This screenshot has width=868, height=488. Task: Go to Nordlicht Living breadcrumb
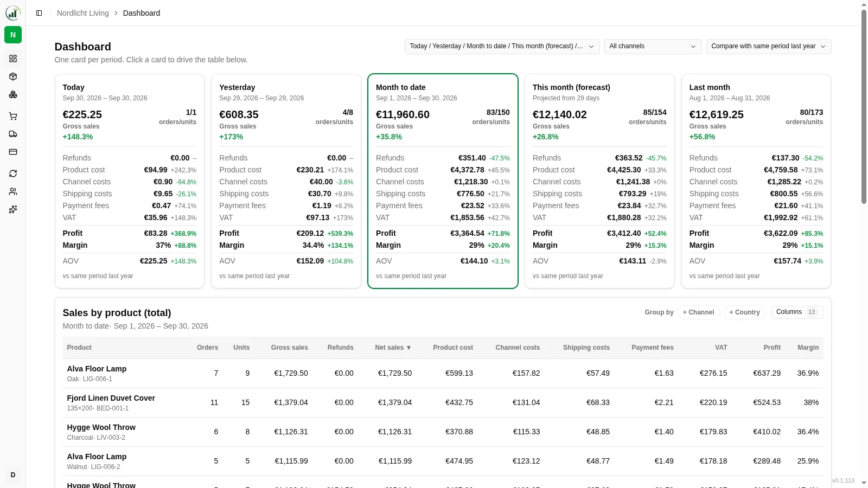pyautogui.click(x=83, y=13)
